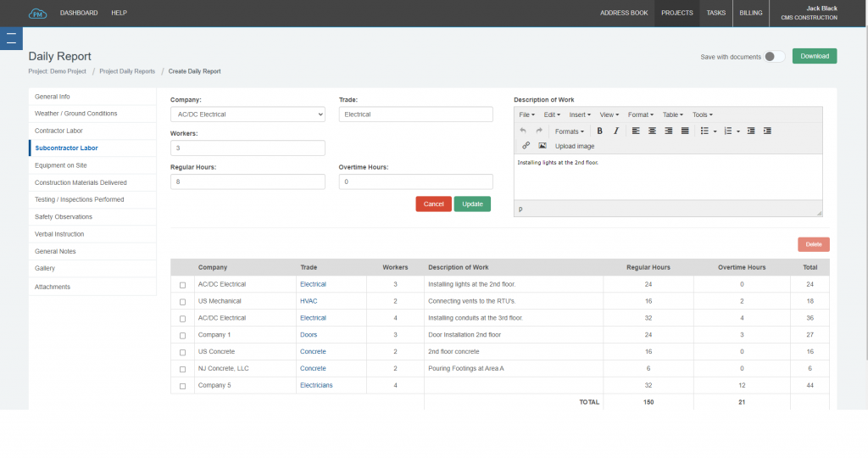Click Upload image in editor
Screen dimensions: 868x458
575,146
